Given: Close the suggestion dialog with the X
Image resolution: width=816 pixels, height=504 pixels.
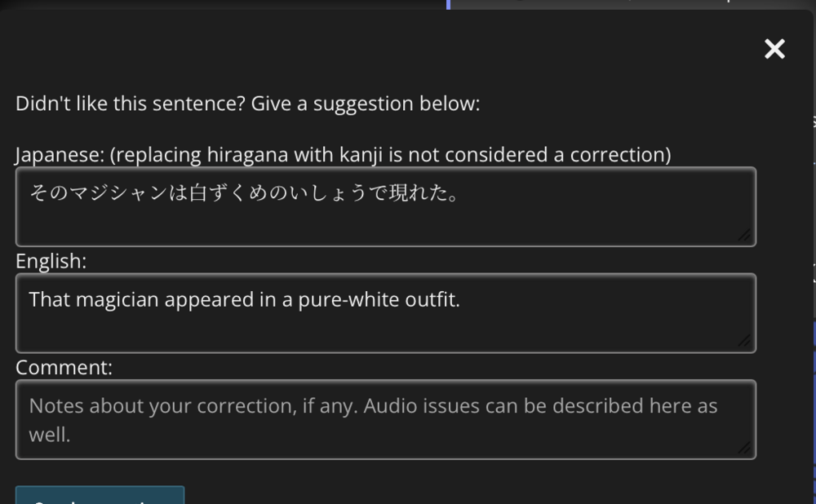Looking at the screenshot, I should [774, 50].
